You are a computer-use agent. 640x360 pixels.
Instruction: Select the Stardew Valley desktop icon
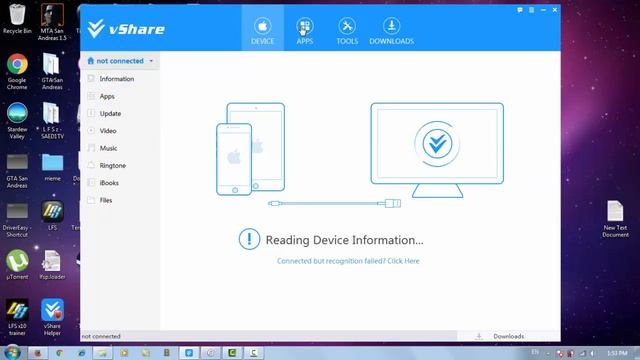point(17,121)
